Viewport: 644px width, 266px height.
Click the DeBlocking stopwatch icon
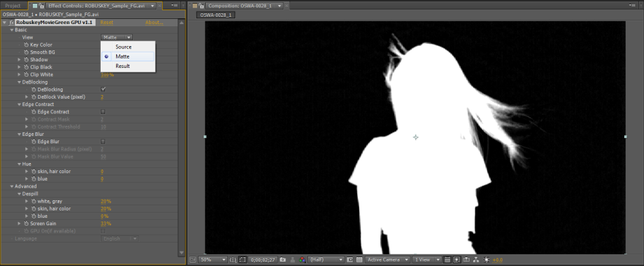pos(34,89)
